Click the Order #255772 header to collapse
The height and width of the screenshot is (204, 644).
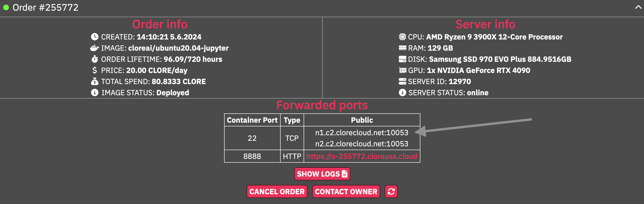point(46,7)
